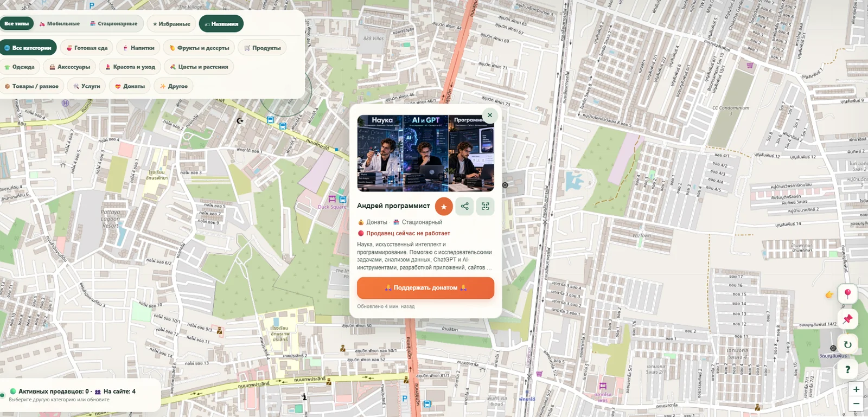Mark Андрей программист as favorite with star
868x417 pixels.
tap(444, 206)
